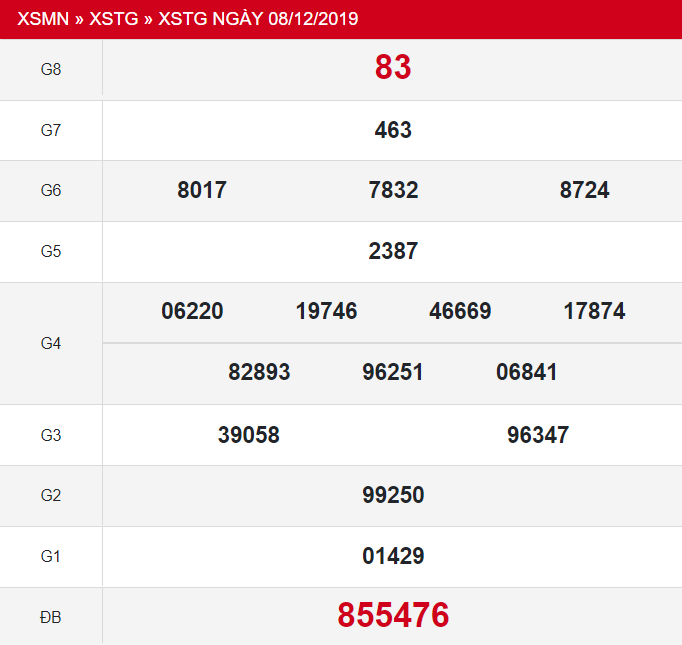
Task: Click the G4 number 06841
Action: tap(526, 372)
